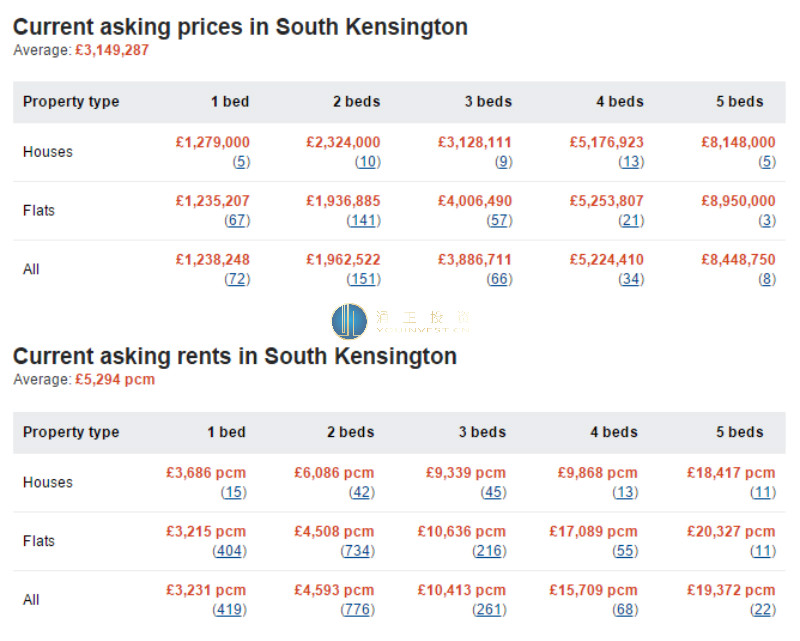Open the 5 listings for 1 bed houses for sale
Screen dimensions: 800x641
[241, 162]
